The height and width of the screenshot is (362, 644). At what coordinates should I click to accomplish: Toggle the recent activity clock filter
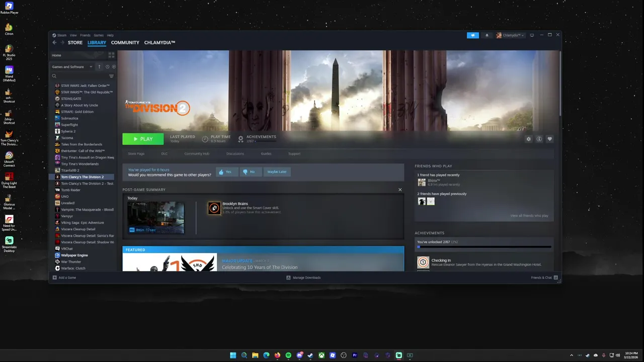coord(107,67)
